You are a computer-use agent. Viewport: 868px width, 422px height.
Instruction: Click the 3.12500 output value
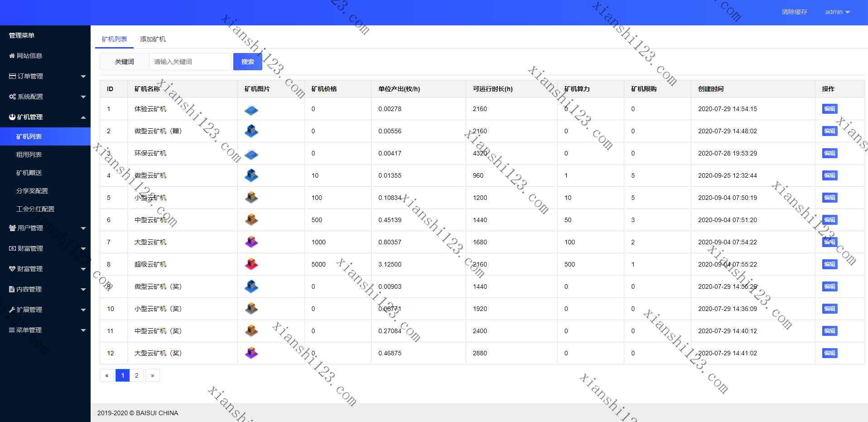pyautogui.click(x=390, y=264)
